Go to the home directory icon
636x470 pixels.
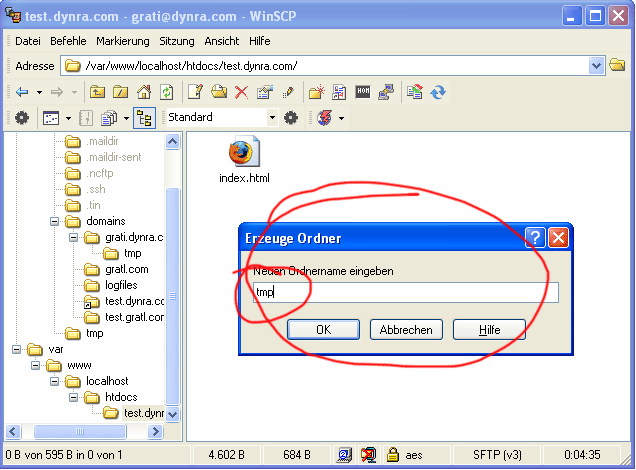pyautogui.click(x=144, y=92)
